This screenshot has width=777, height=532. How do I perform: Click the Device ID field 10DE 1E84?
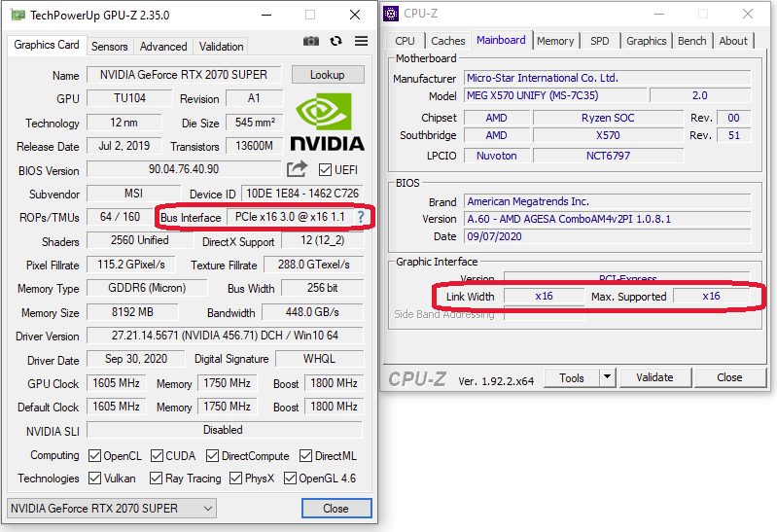pos(302,194)
